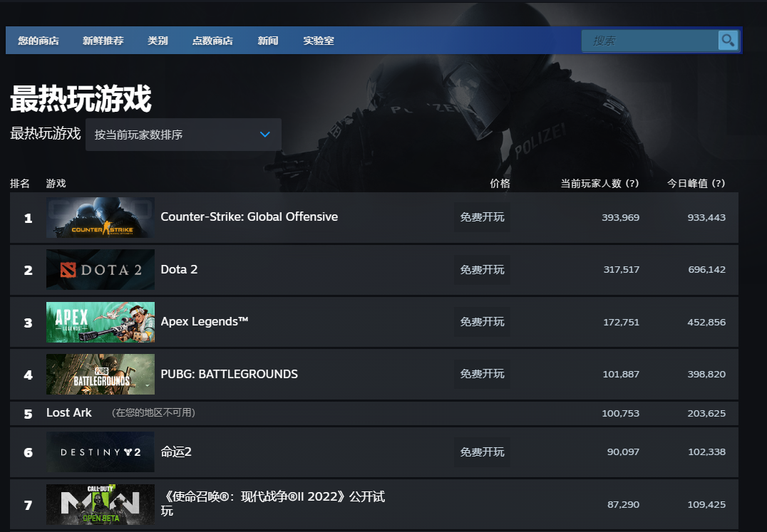Select the Counter-Strike: Global Offensive title
The height and width of the screenshot is (532, 767).
click(x=249, y=217)
